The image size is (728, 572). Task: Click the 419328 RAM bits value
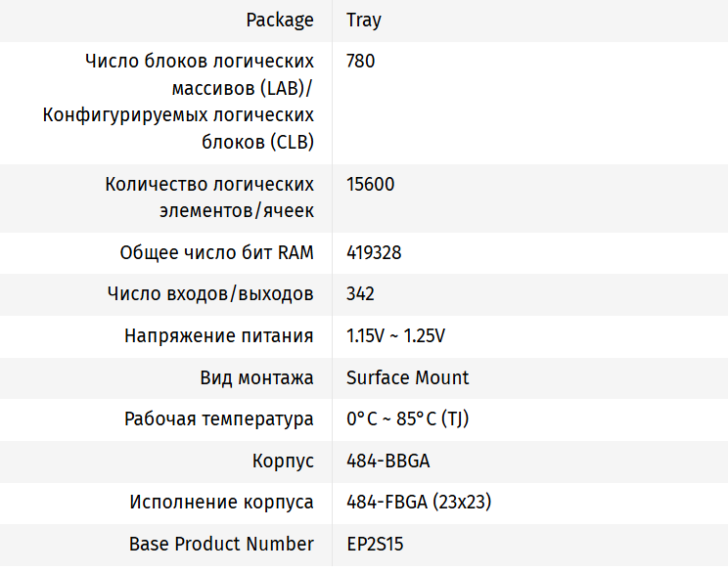(x=374, y=252)
